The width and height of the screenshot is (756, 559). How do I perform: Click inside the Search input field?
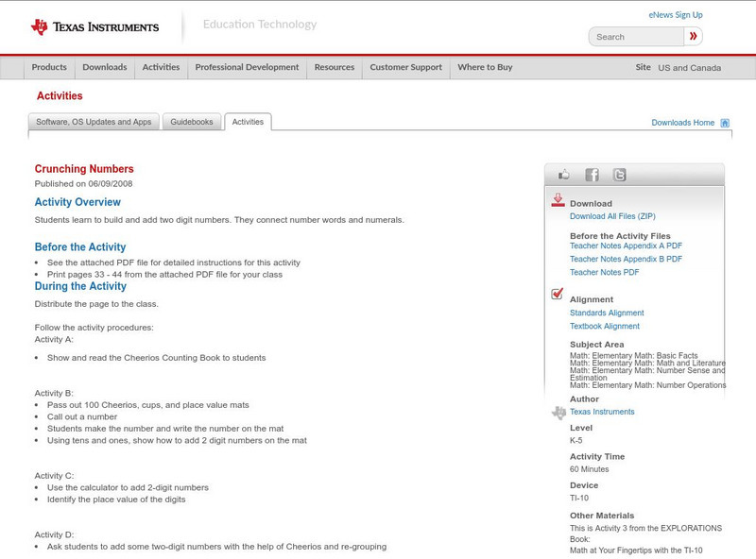[636, 37]
